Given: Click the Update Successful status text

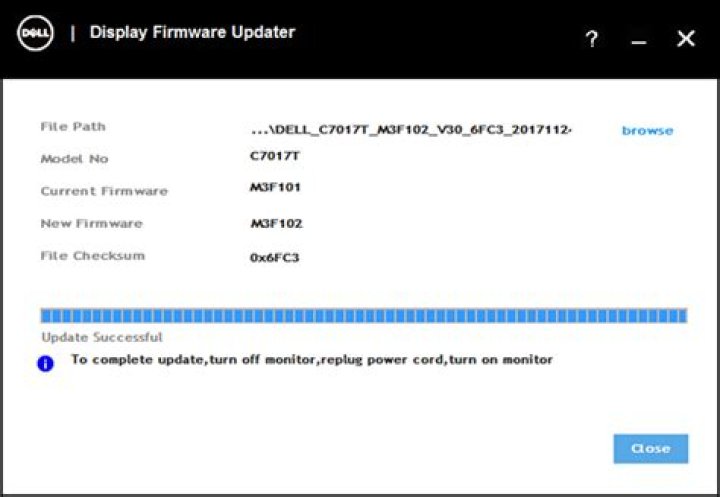Looking at the screenshot, I should [x=102, y=338].
